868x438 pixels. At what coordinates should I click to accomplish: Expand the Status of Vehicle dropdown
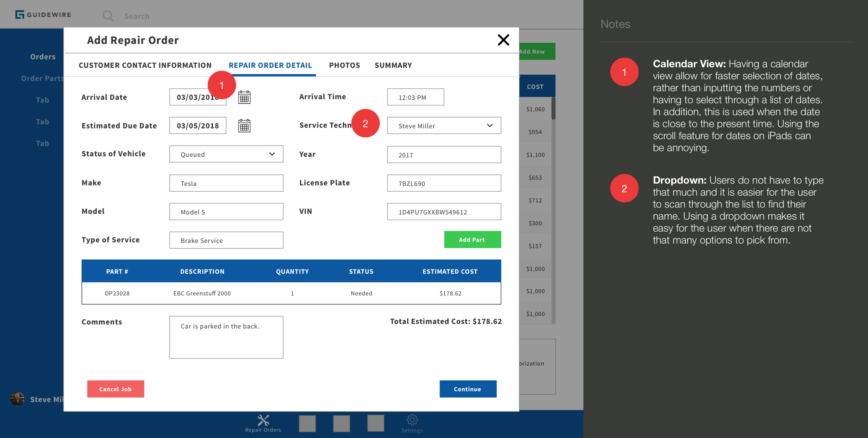(272, 154)
